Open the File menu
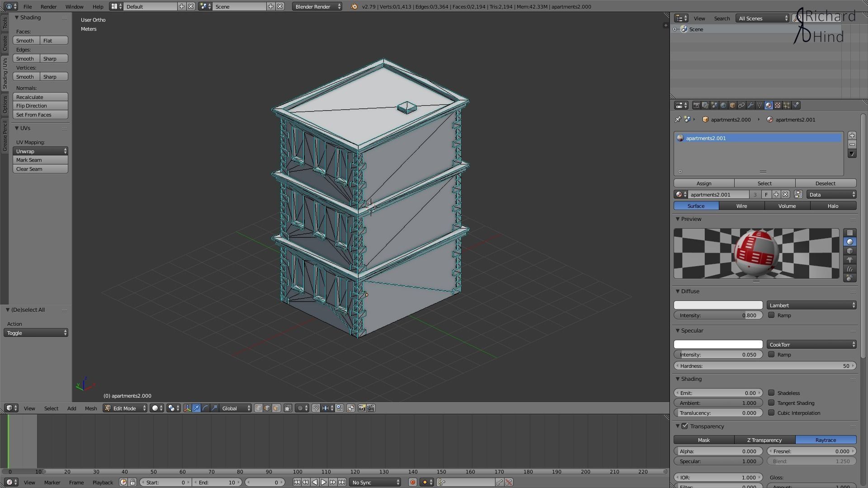The width and height of the screenshot is (868, 488). [x=28, y=6]
